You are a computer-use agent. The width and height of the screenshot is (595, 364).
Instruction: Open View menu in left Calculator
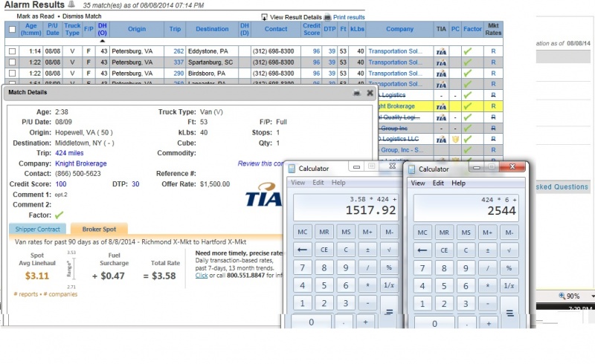298,183
